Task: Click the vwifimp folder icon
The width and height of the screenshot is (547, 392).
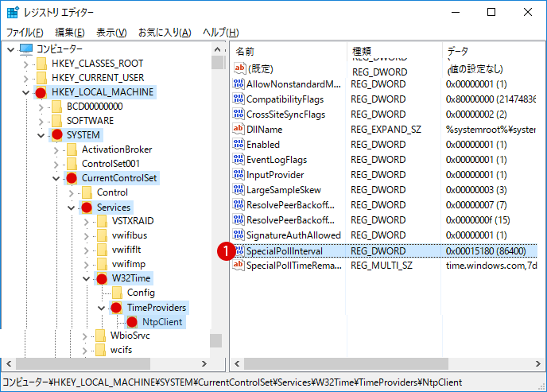Action: pyautogui.click(x=102, y=264)
